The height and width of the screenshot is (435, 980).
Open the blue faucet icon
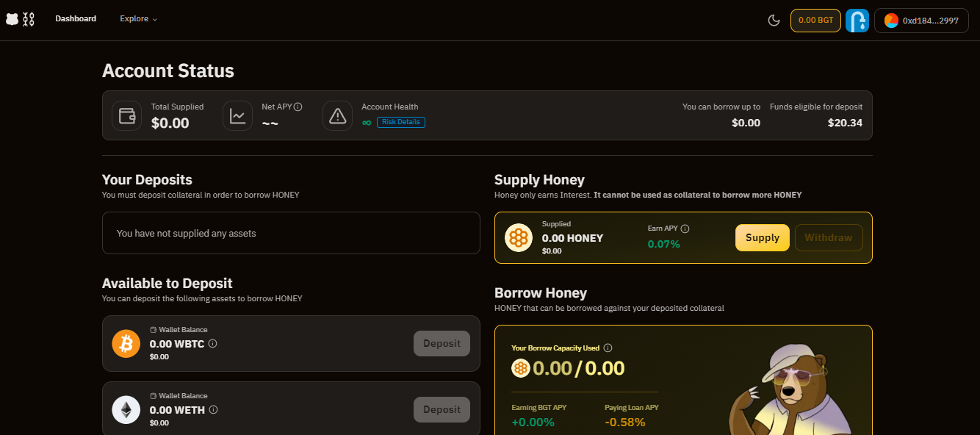pos(857,21)
